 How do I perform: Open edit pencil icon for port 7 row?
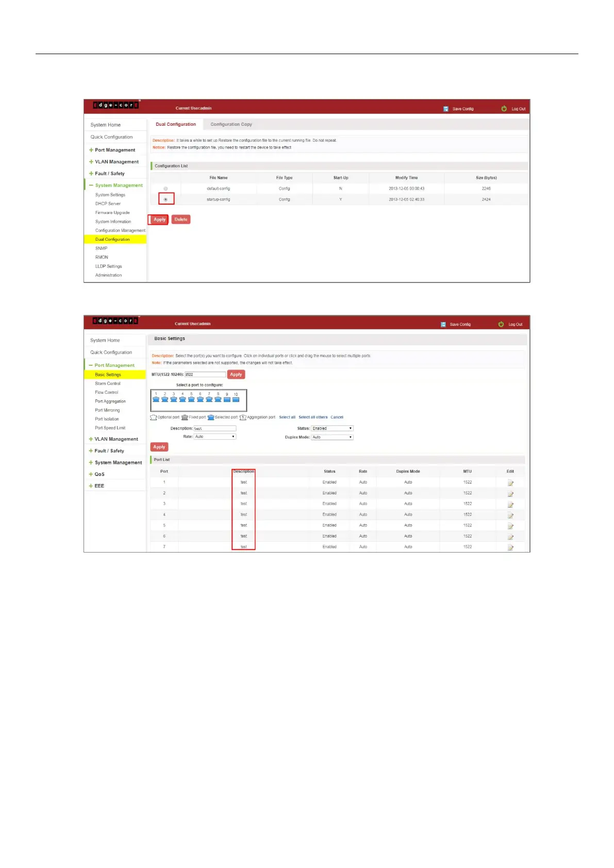coord(510,547)
